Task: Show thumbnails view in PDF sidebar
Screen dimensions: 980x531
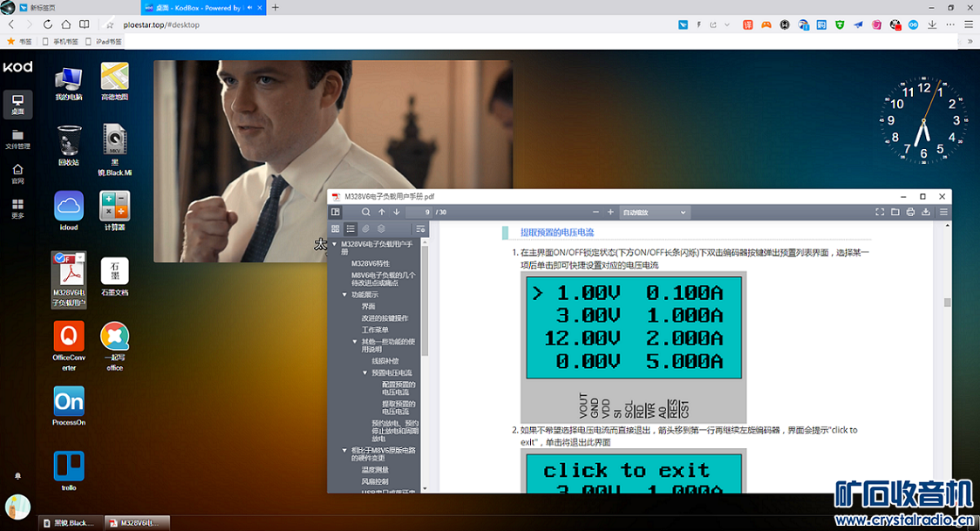Action: [336, 228]
